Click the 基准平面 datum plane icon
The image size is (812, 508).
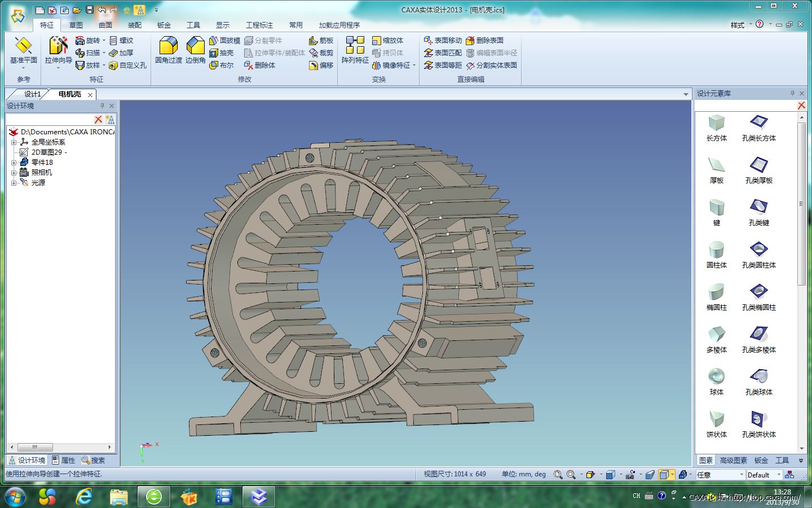(x=23, y=46)
